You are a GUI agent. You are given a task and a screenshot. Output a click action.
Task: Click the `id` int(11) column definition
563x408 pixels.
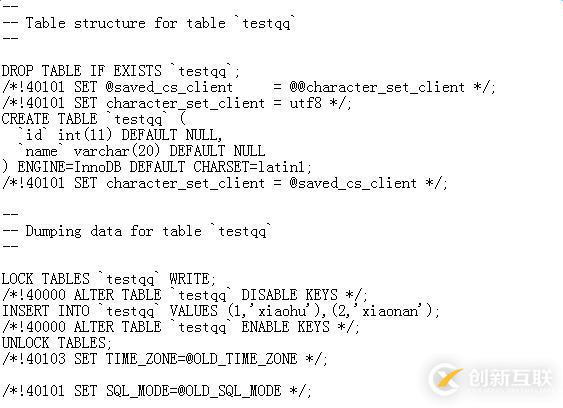coord(121,135)
